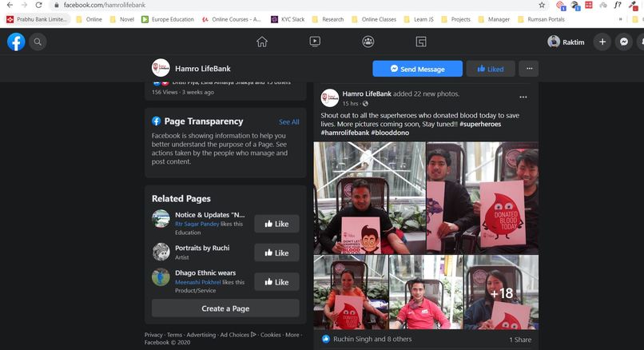Open the Europe Education bookmark
The image size is (644, 350).
pos(168,19)
